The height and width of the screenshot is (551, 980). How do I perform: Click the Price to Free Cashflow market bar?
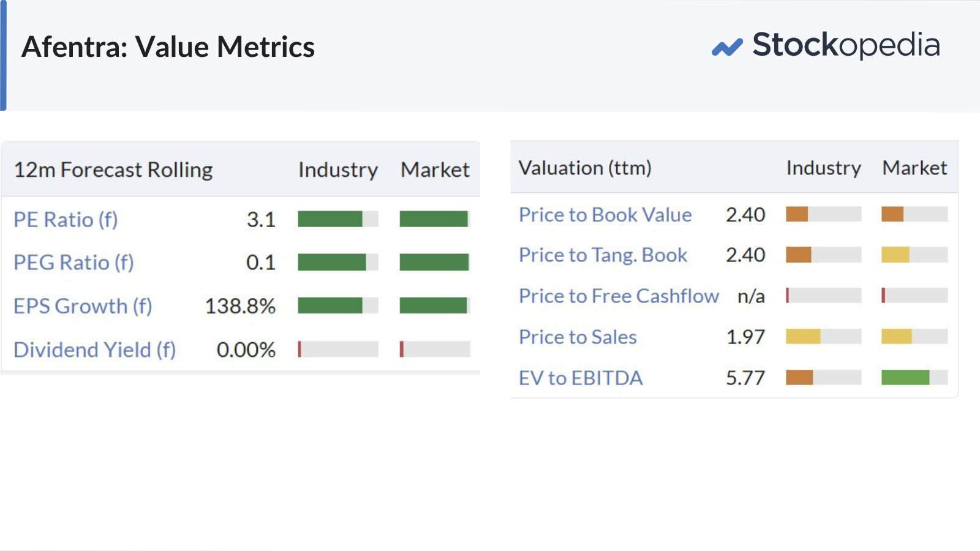tap(914, 296)
